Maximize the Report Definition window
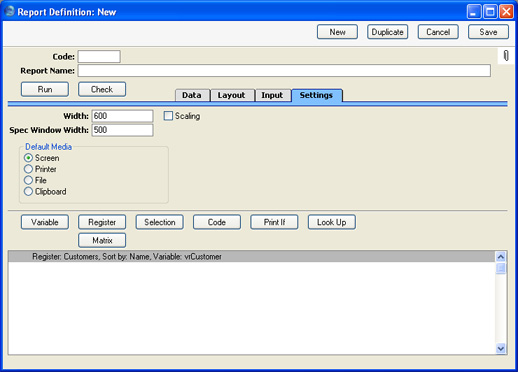518x372 pixels. tap(490, 12)
